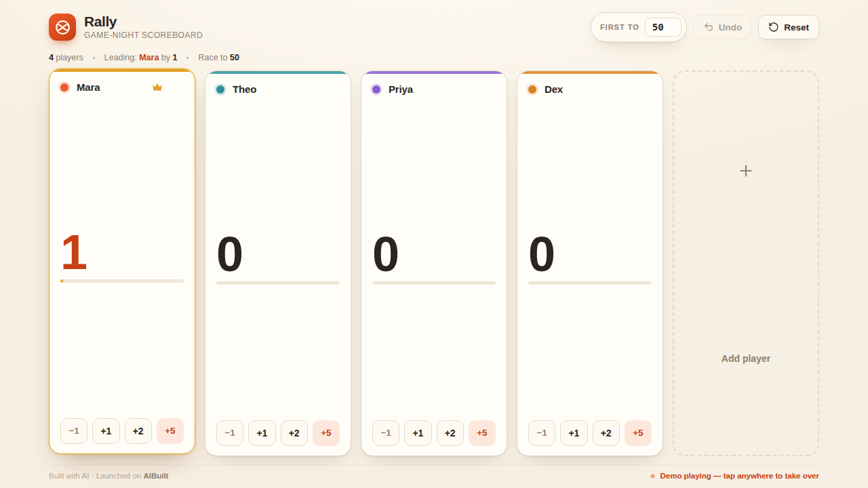Viewport: 868px width, 488px height.
Task: Click Dex's orange color dot
Action: 532,89
